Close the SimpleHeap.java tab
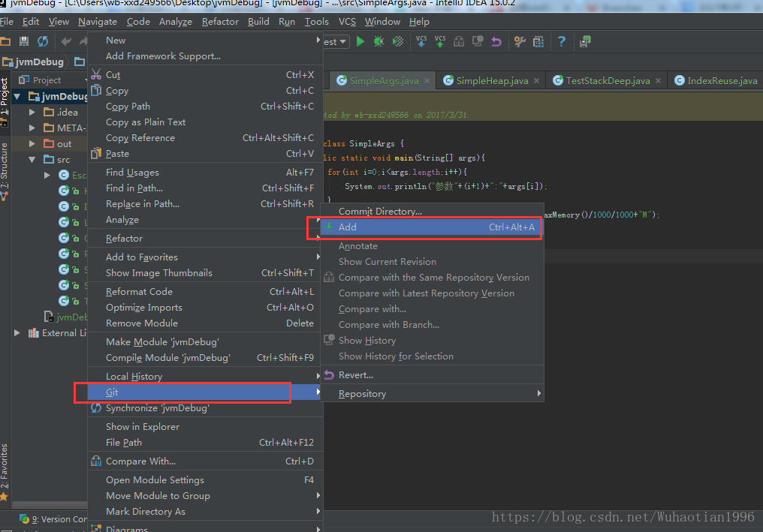This screenshot has width=763, height=532. [536, 81]
